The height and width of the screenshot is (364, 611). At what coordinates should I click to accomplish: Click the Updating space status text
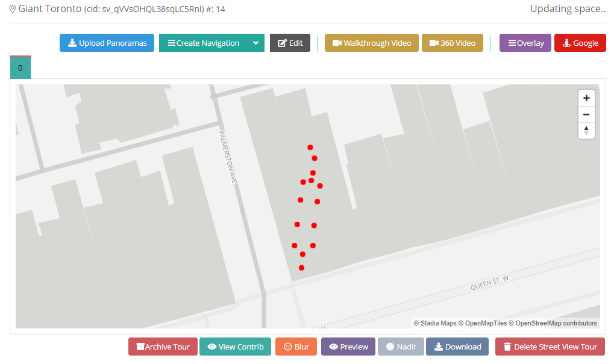568,8
